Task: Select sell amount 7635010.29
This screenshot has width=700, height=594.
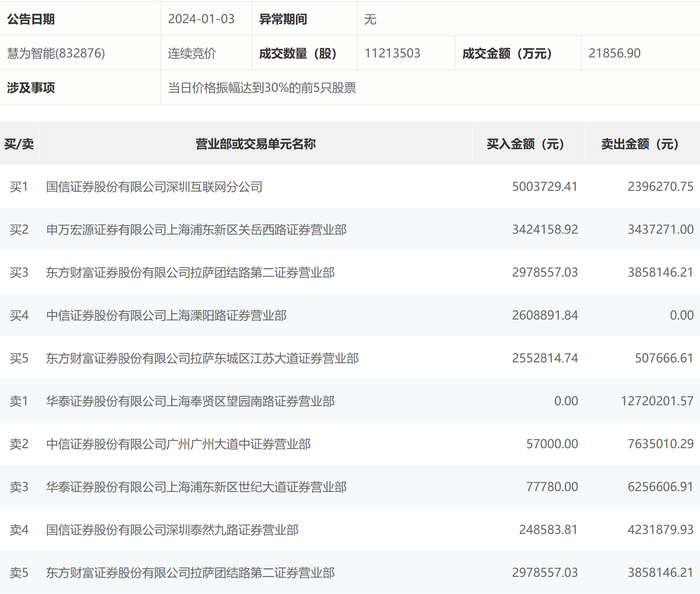Action: (x=660, y=444)
